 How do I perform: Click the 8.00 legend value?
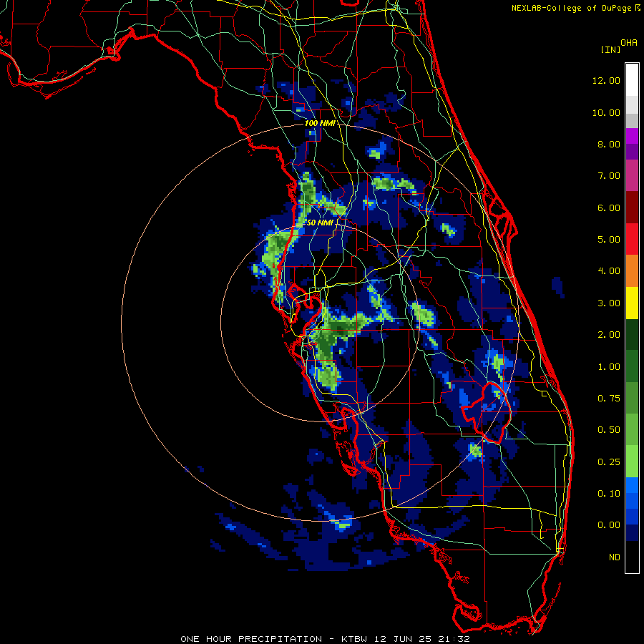point(609,144)
